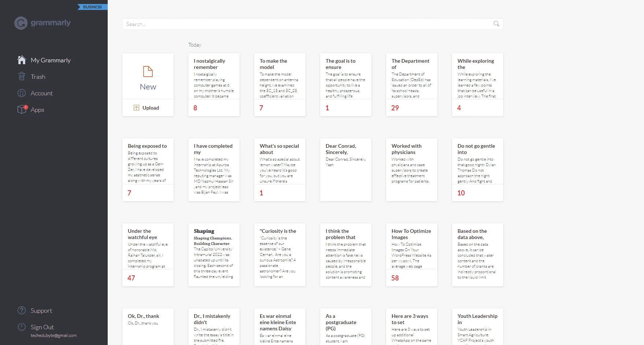Click the New document page icon
This screenshot has width=644, height=345.
pos(148,71)
